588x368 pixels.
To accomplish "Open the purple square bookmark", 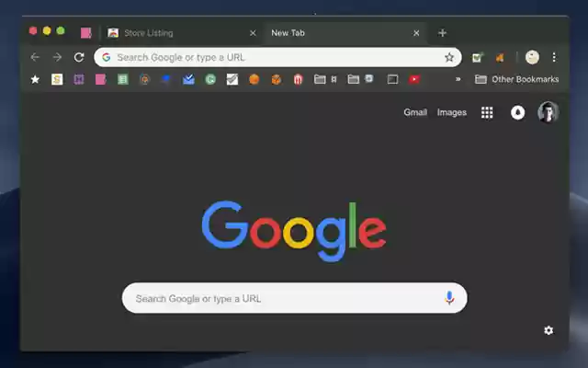I will 79,79.
